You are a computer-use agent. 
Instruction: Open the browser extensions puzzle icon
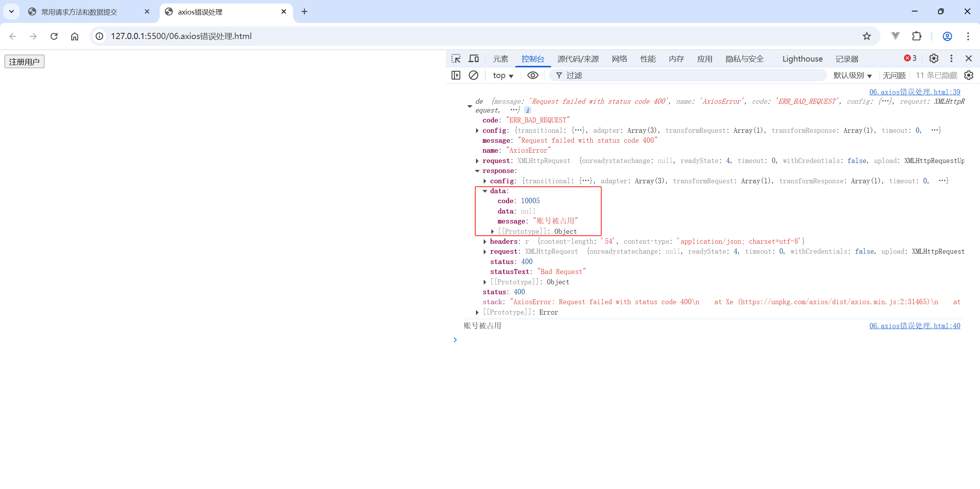(x=917, y=36)
